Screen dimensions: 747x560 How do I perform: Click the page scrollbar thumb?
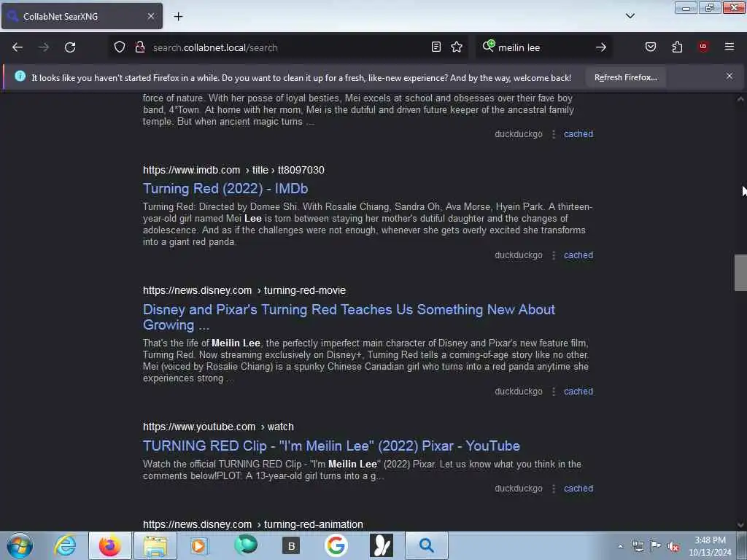tap(740, 273)
